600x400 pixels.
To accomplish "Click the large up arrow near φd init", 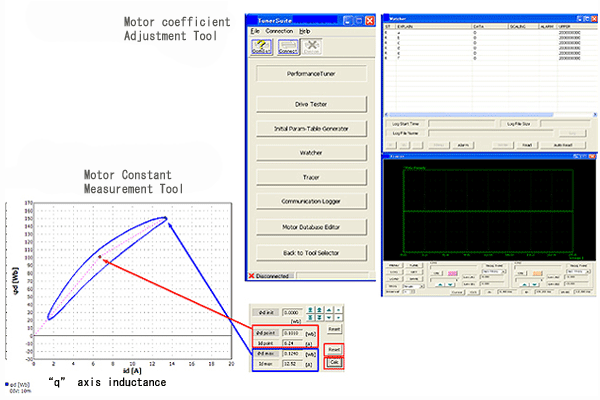I will (329, 310).
